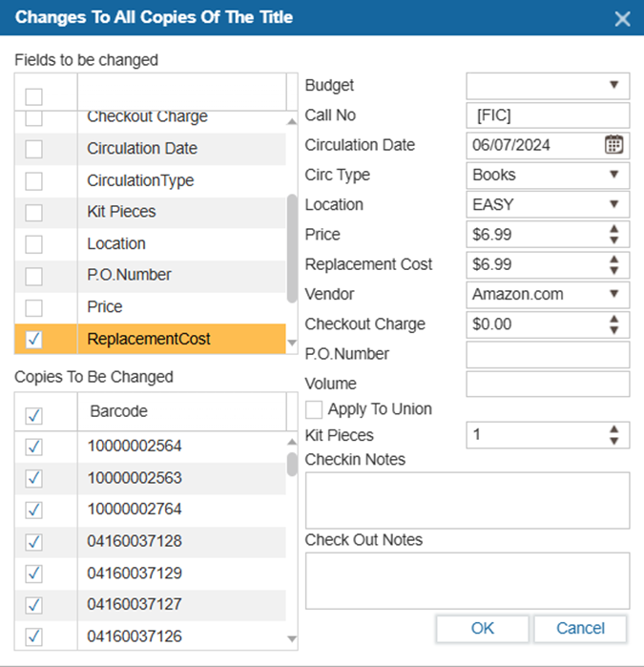Cancel the copy changes dialog

[x=580, y=628]
